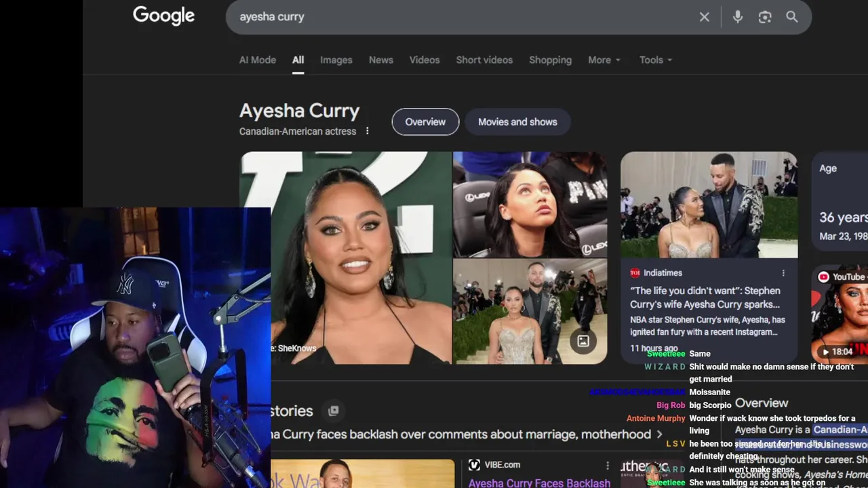Click the 11 hours ago timestamp
Viewport: 868px width, 488px height.
pos(654,348)
